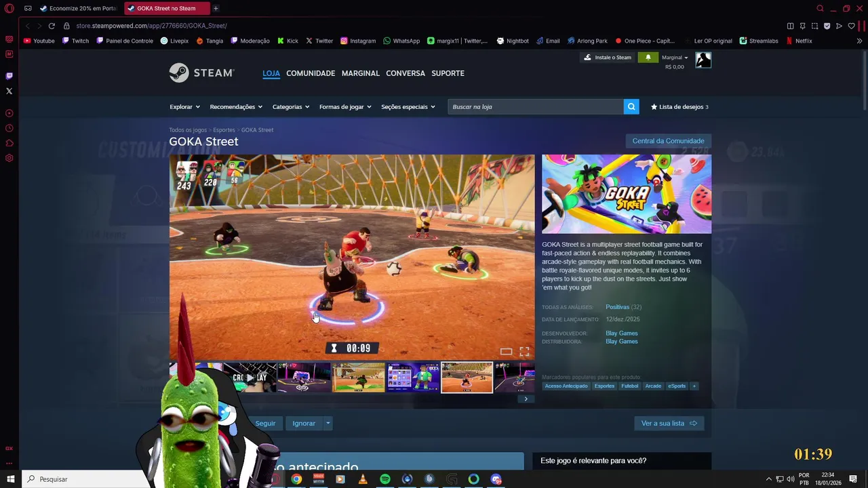
Task: Click the GOKA Street capsule image
Action: click(x=627, y=194)
